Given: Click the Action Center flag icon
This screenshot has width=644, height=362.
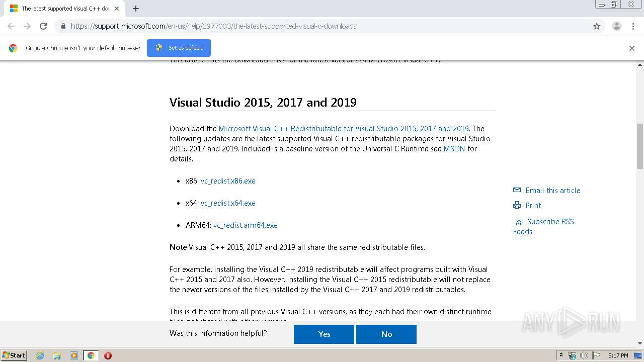Looking at the screenshot, I should pyautogui.click(x=596, y=355).
